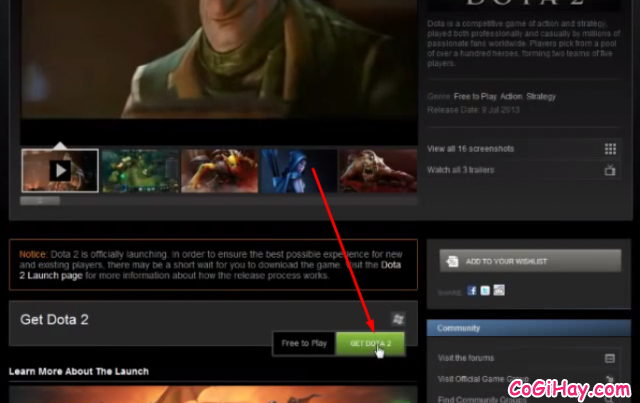Click the Community section header

(x=529, y=328)
